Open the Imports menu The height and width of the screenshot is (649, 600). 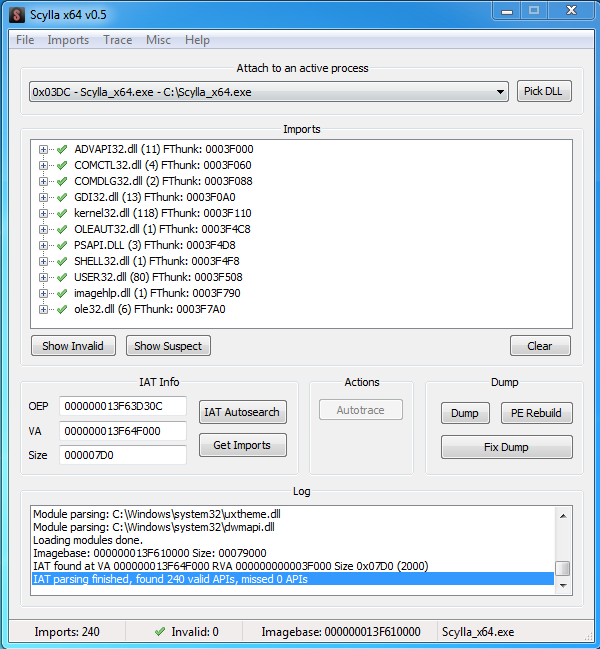point(68,40)
